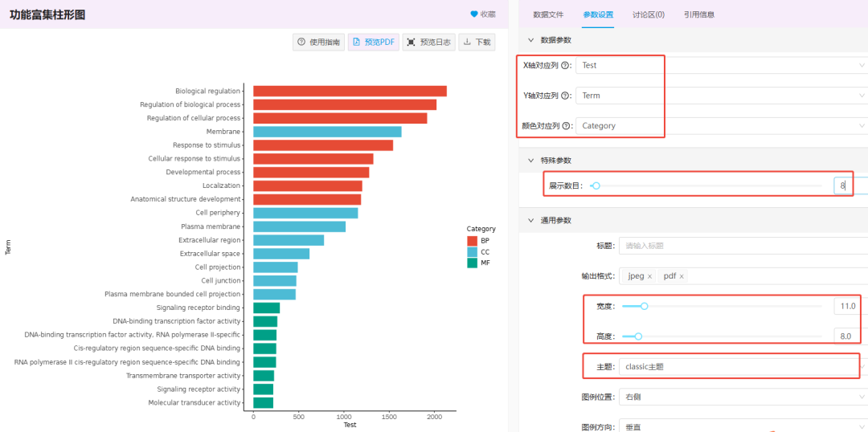This screenshot has width=868, height=432.
Task: Open the 使用指南 usage guide
Action: pos(318,43)
